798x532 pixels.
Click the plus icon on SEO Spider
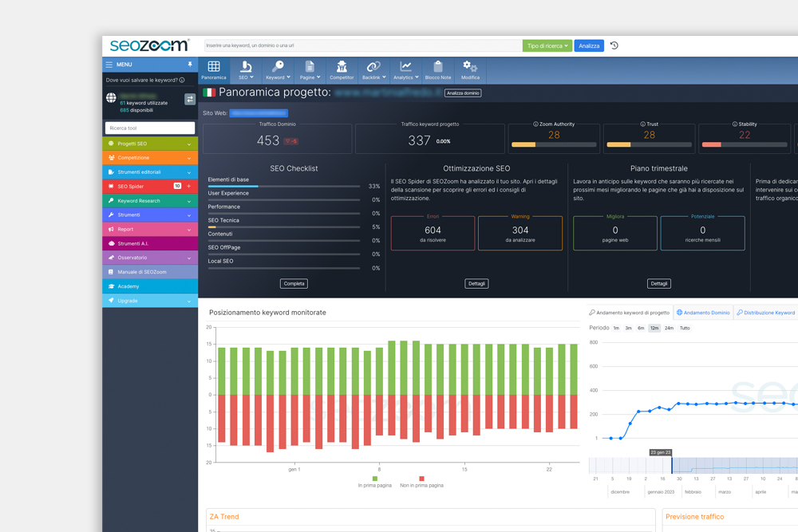[189, 186]
